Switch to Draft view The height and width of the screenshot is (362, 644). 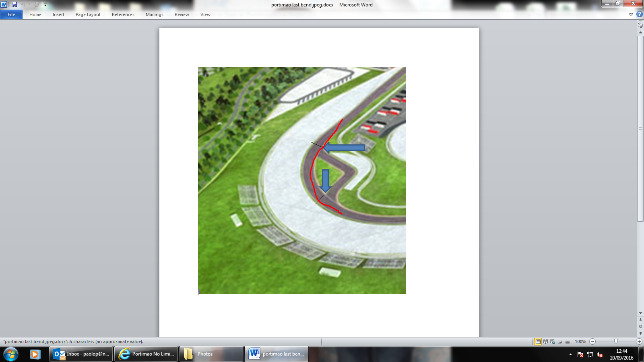pyautogui.click(x=567, y=341)
